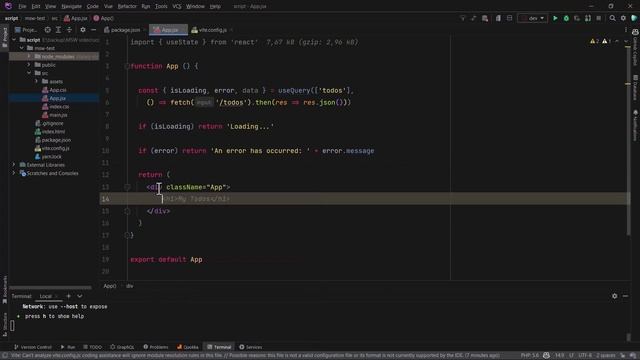Hide the Terminal panel with the minus icon
The image size is (640, 360).
(x=625, y=296)
